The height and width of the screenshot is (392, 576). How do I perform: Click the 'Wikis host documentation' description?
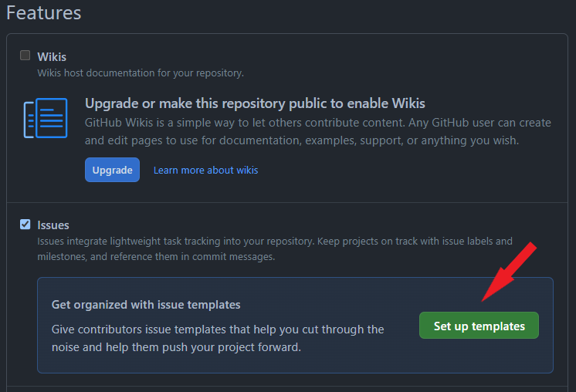(141, 73)
